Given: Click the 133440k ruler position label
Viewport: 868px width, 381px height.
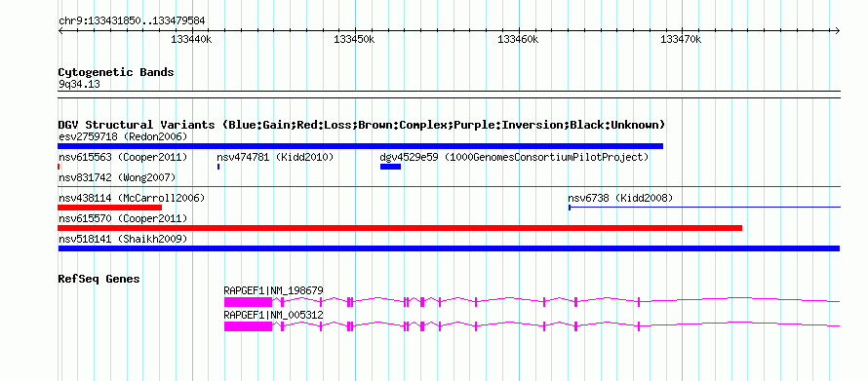Looking at the screenshot, I should 191,39.
